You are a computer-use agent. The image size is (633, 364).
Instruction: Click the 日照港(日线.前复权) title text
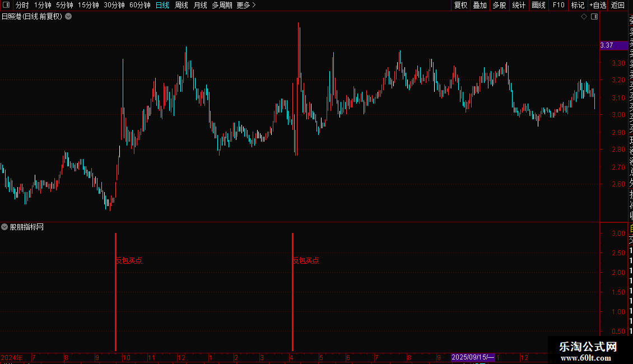point(32,17)
